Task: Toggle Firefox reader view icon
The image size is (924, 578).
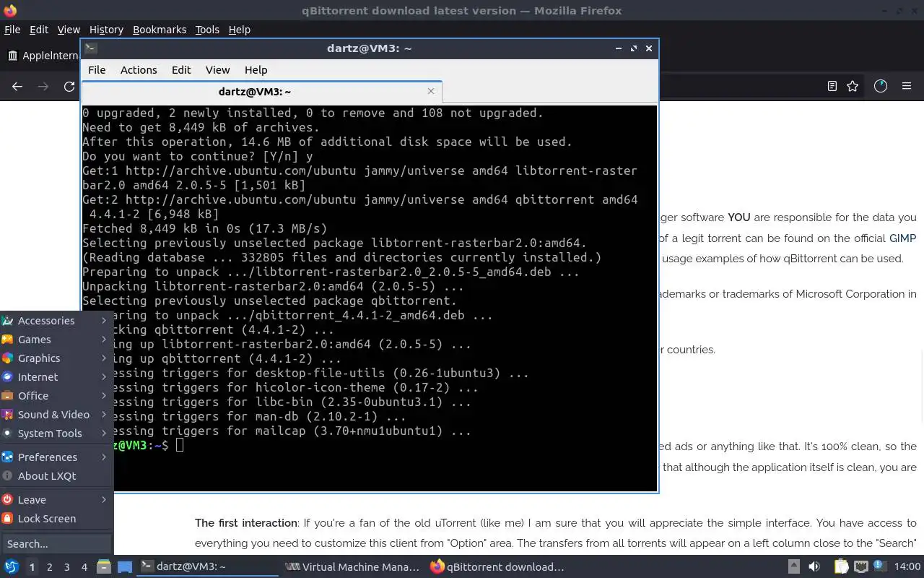Action: click(x=832, y=86)
